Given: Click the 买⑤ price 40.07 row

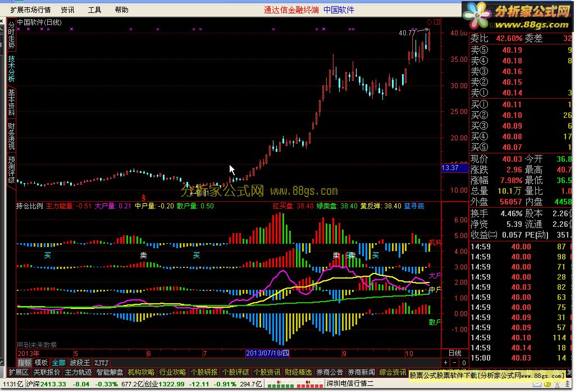Looking at the screenshot, I should tap(522, 147).
